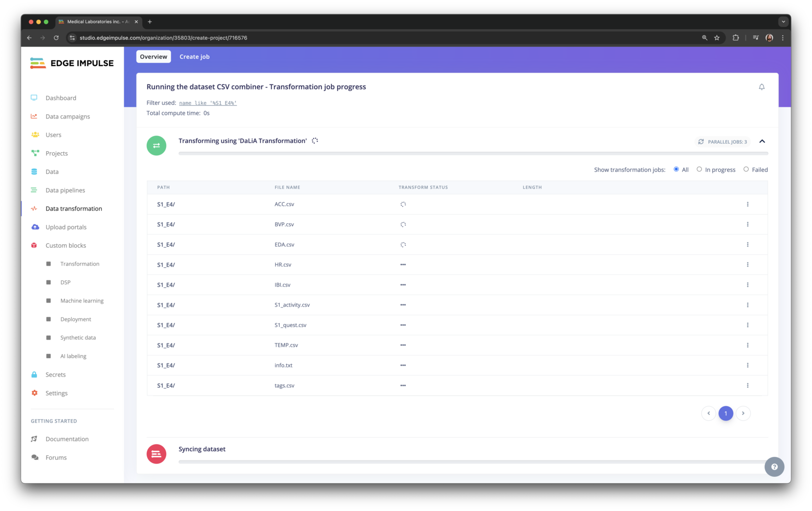Open the ACC.csv row actions menu
This screenshot has height=511, width=812.
[748, 204]
